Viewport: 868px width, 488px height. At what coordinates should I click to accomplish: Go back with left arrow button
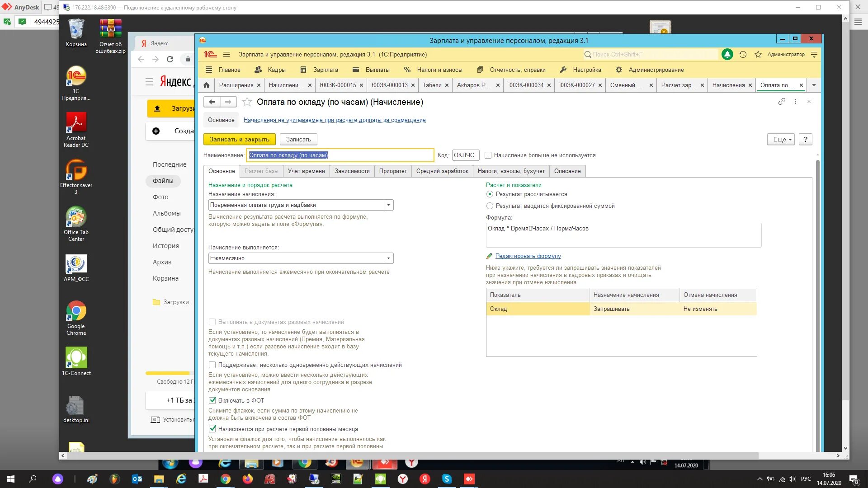(212, 102)
